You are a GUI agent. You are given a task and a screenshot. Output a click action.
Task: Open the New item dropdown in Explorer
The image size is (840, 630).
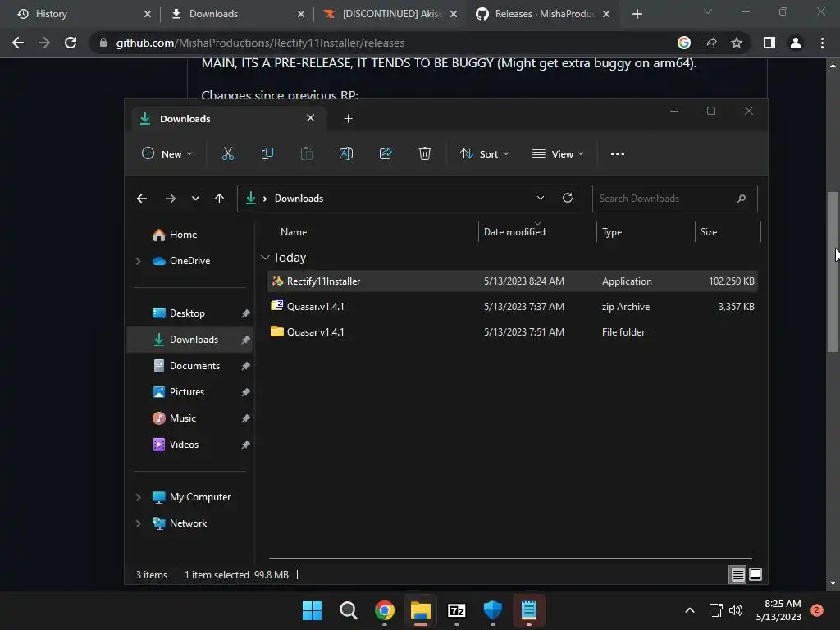click(x=167, y=153)
